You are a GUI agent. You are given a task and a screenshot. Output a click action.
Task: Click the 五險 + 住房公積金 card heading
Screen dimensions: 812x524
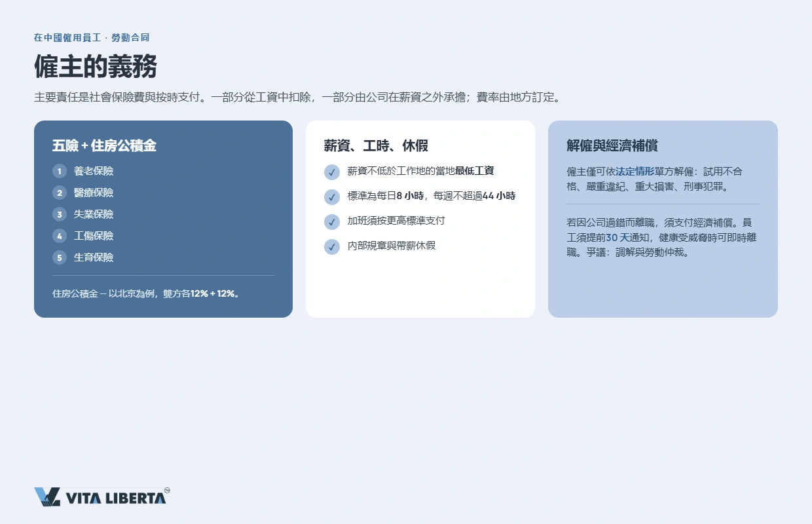104,145
